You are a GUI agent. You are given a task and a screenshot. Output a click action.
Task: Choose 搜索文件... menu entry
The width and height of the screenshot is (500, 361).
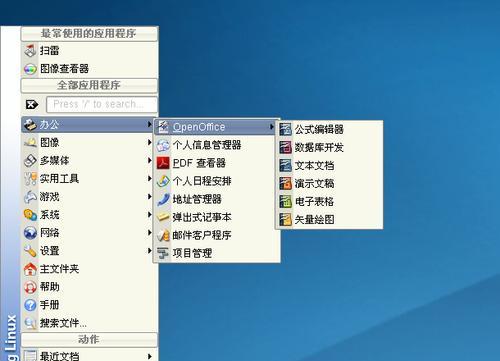(x=89, y=323)
